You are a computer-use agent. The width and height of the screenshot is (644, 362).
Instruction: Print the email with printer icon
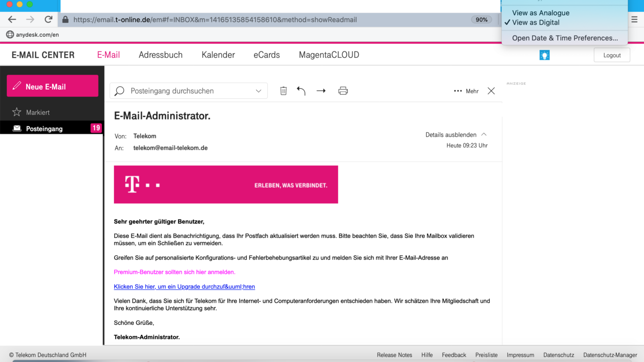point(343,91)
